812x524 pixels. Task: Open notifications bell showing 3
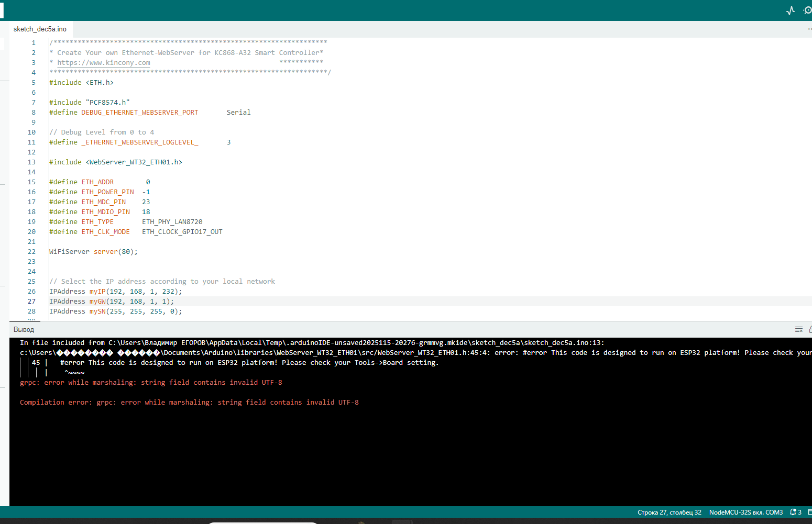coord(795,512)
